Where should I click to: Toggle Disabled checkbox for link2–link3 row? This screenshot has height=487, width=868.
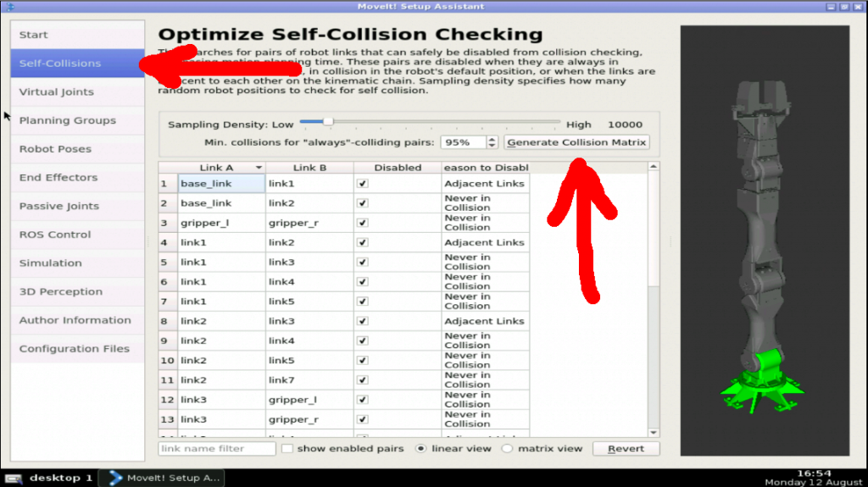point(363,321)
